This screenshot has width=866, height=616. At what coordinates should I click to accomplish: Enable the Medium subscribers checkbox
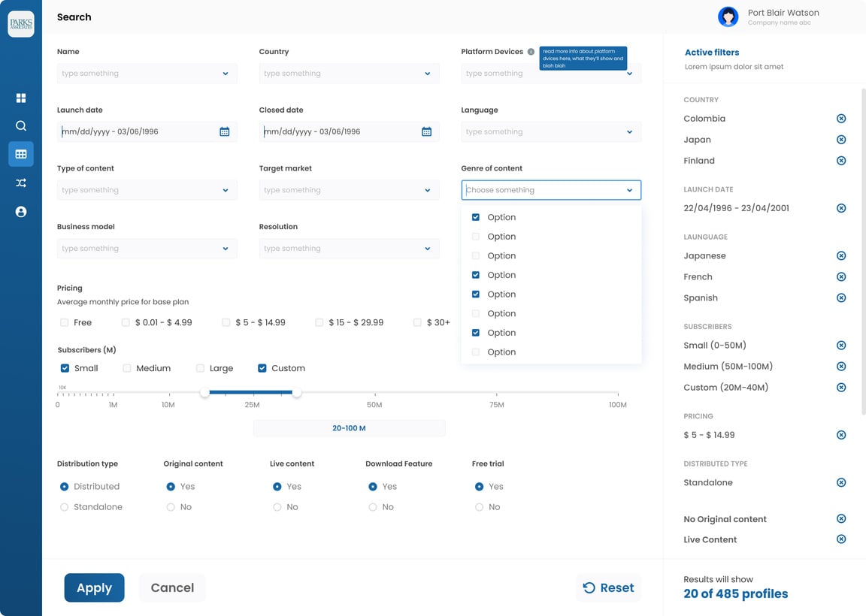click(x=127, y=368)
